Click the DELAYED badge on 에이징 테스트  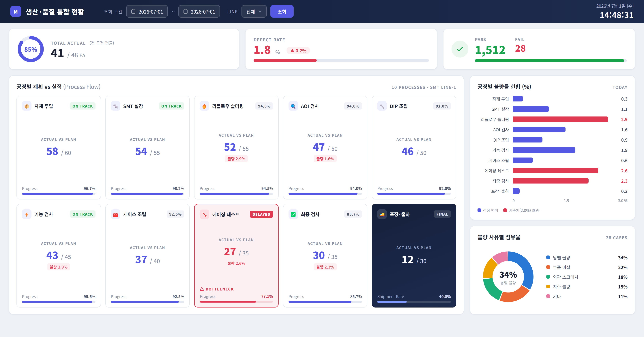click(x=261, y=214)
